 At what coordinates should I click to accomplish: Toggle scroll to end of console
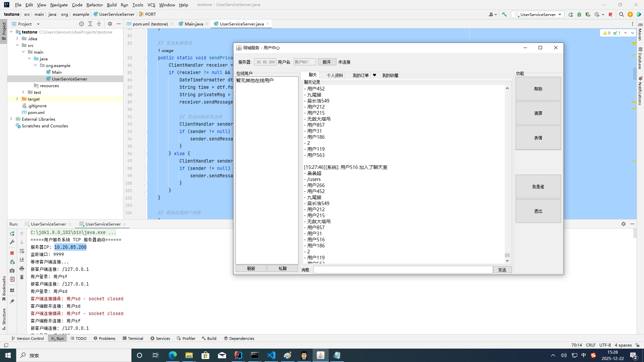(22, 260)
